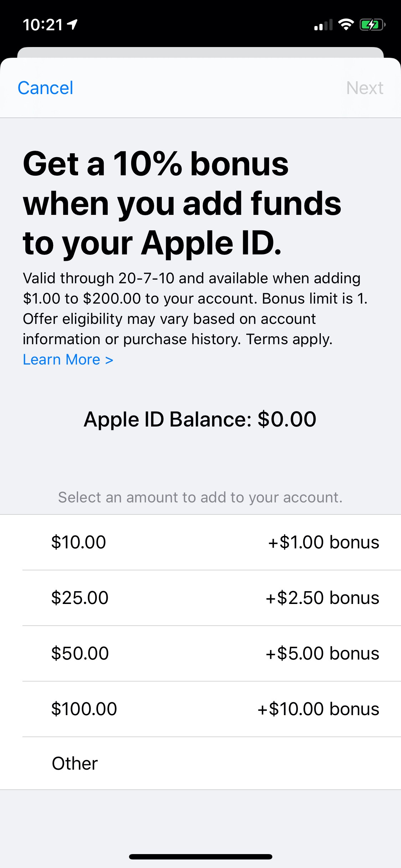Screen dimensions: 401x868
Task: Select Other to enter custom amount
Action: pyautogui.click(x=200, y=764)
